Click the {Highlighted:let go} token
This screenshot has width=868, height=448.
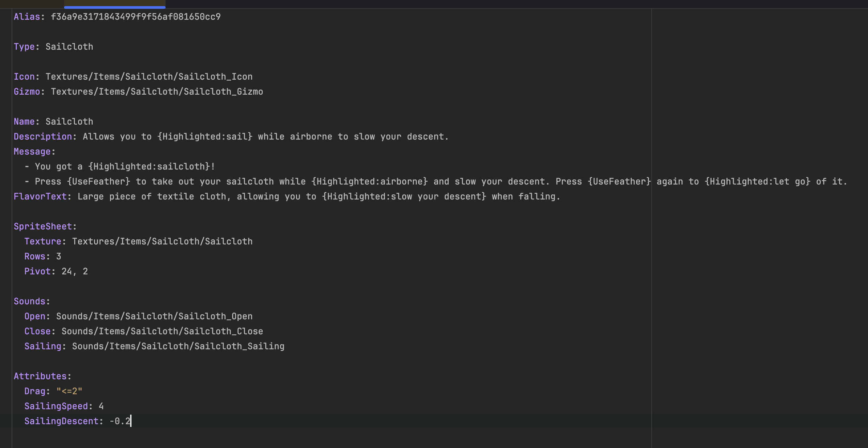(x=757, y=181)
